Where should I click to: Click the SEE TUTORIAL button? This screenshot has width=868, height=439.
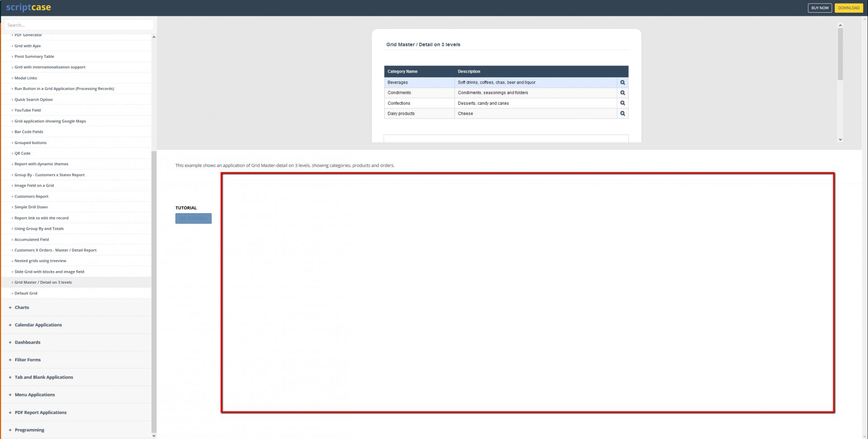coord(193,219)
